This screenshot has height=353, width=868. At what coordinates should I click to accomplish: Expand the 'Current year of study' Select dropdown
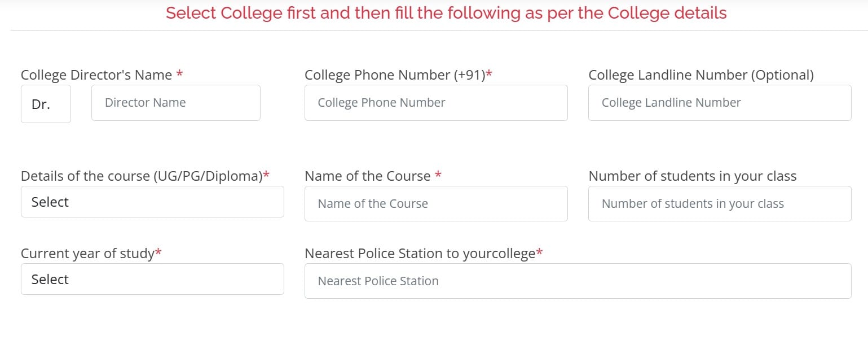click(x=152, y=279)
